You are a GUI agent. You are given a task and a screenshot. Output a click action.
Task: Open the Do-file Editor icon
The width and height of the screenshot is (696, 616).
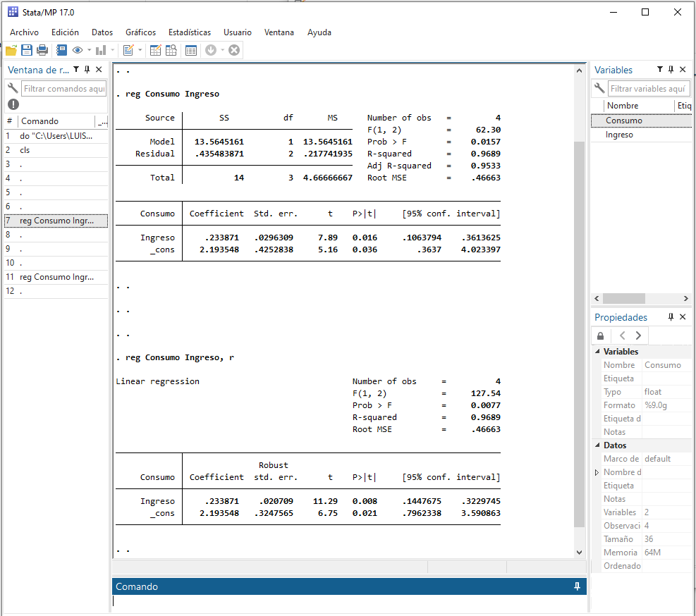point(128,50)
